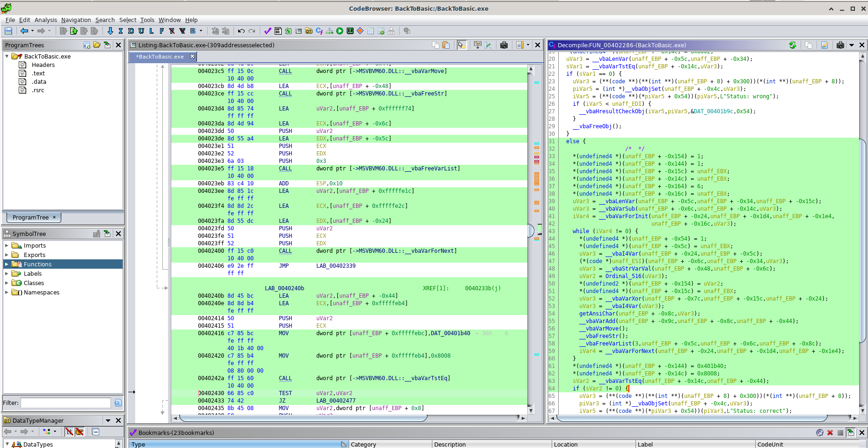Open the ProgramTrees open-folder icon
The width and height of the screenshot is (868, 448).
pyautogui.click(x=97, y=45)
